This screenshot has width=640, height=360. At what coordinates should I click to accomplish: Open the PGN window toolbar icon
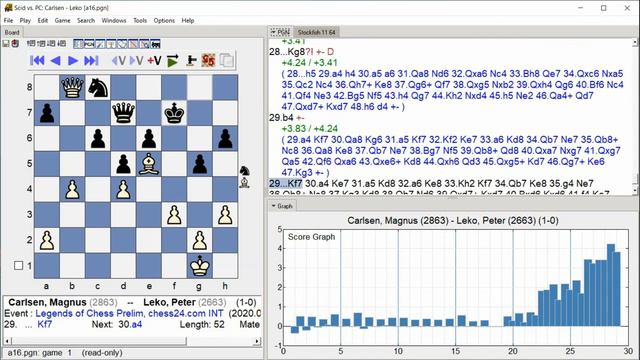89,44
